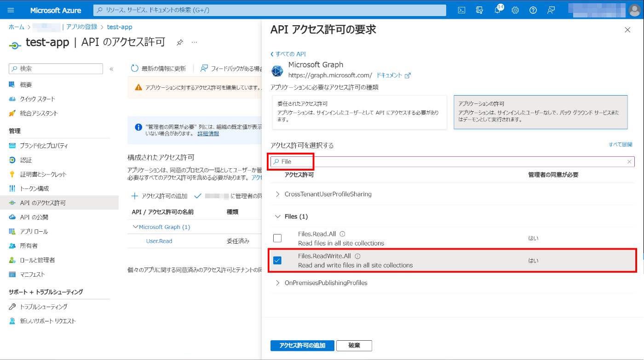
Task: Open Cloud Shell from top bar
Action: 462,10
